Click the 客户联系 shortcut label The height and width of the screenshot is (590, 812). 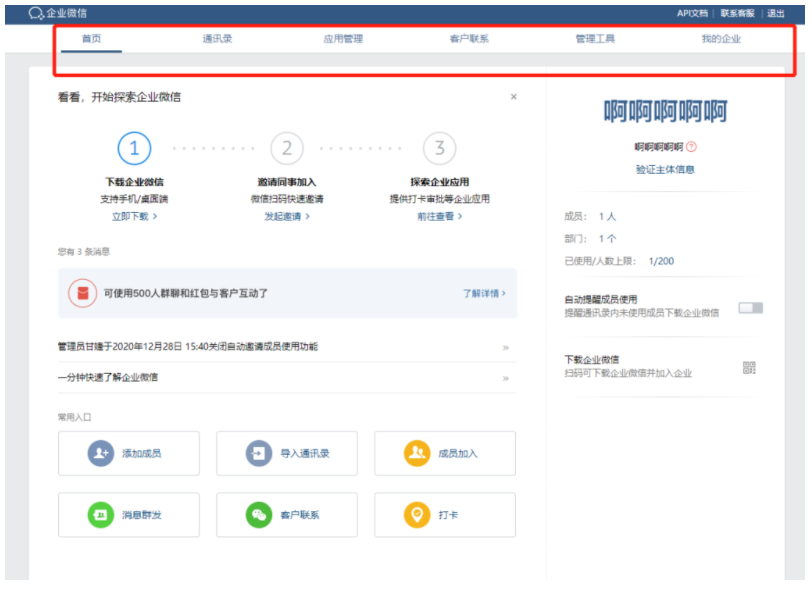[300, 515]
